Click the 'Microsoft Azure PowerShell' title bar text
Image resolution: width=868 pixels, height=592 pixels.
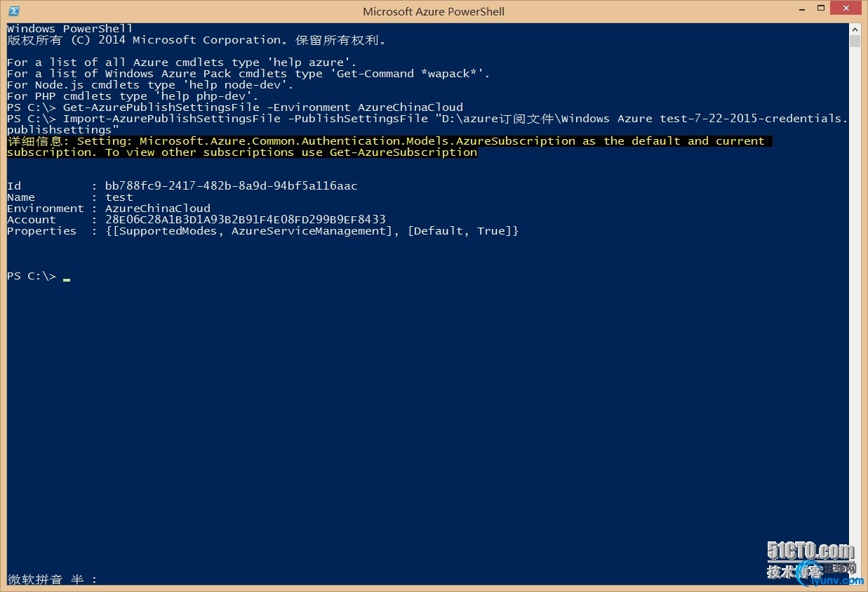(434, 11)
